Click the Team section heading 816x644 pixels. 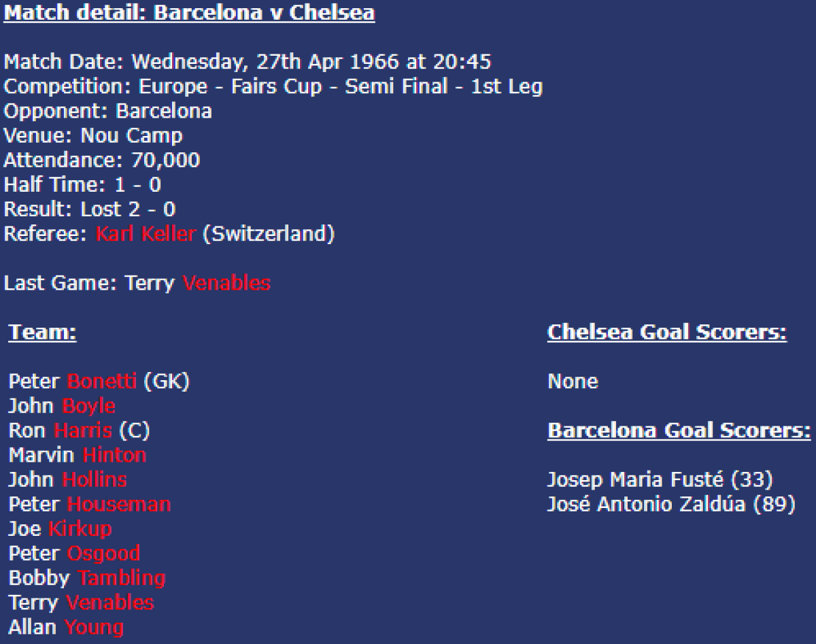coord(42,333)
